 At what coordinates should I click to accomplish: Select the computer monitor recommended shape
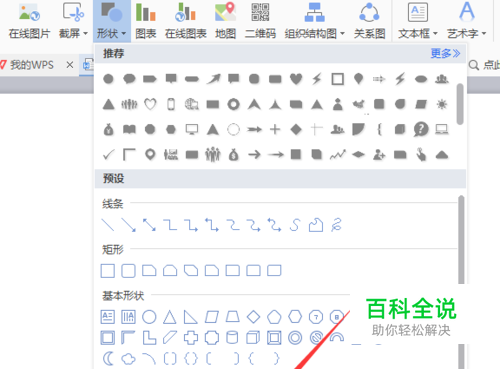[192, 129]
